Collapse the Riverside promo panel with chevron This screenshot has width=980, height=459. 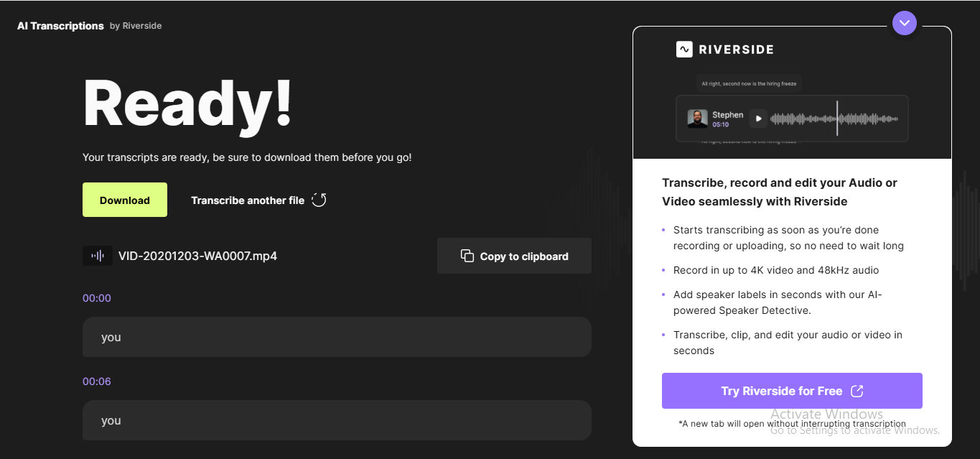tap(905, 23)
